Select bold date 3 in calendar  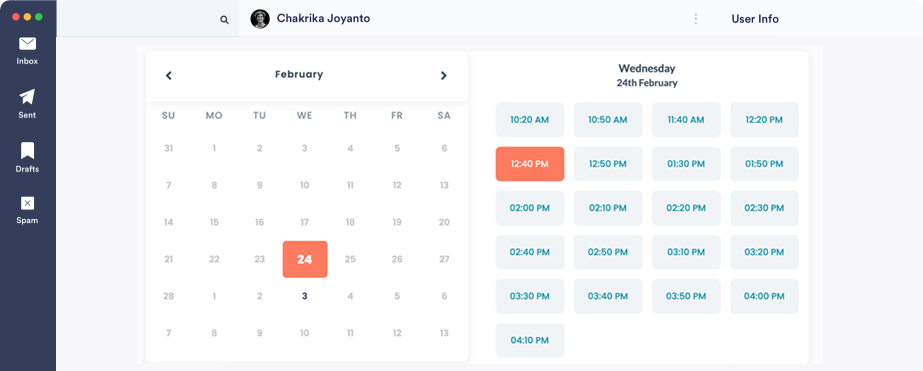[x=304, y=296]
